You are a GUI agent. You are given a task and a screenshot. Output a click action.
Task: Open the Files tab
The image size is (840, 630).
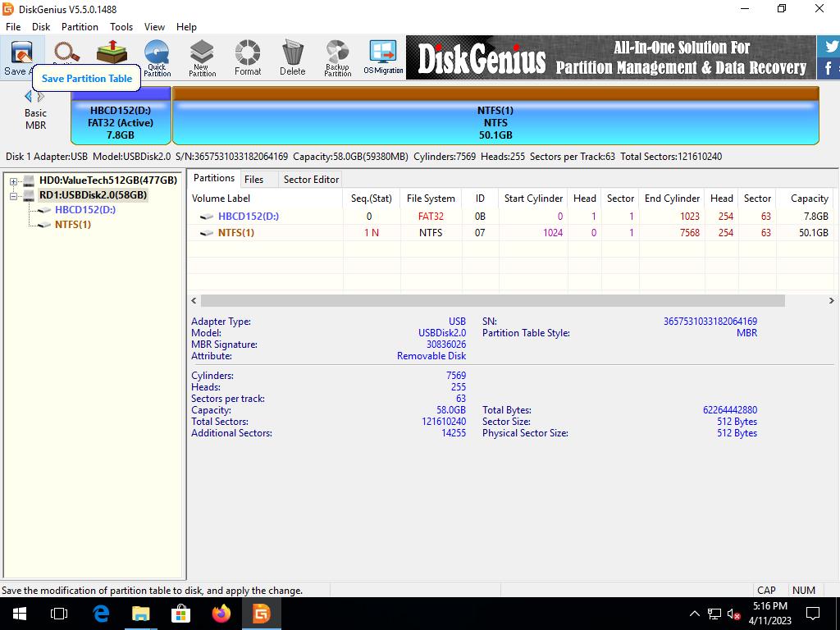pos(253,179)
